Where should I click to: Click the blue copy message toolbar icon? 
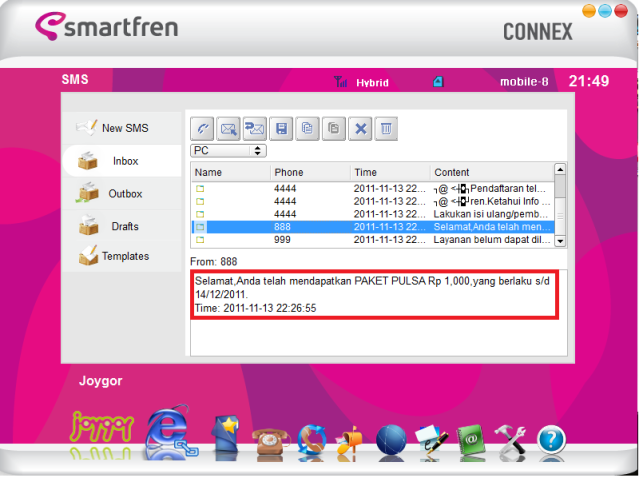coord(307,129)
